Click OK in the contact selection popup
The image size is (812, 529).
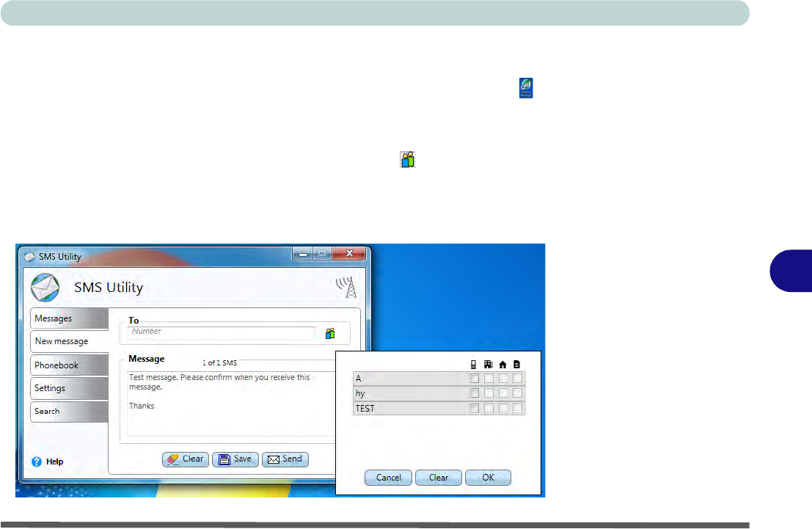(x=488, y=478)
